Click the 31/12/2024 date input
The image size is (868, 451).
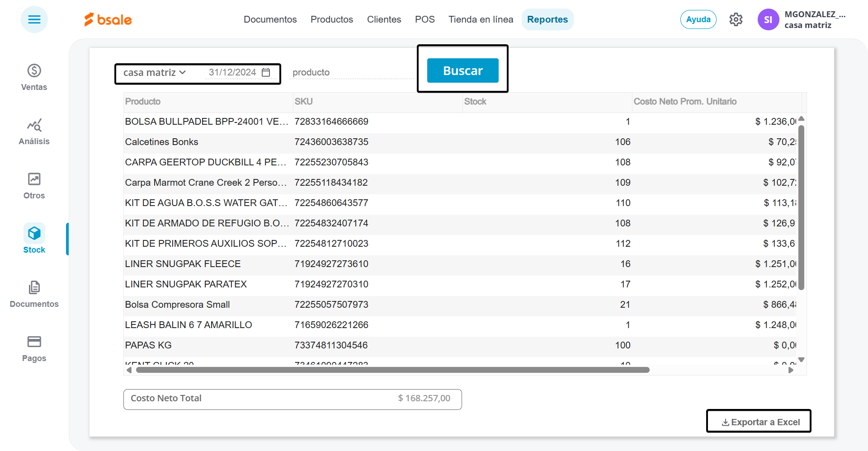click(x=232, y=72)
